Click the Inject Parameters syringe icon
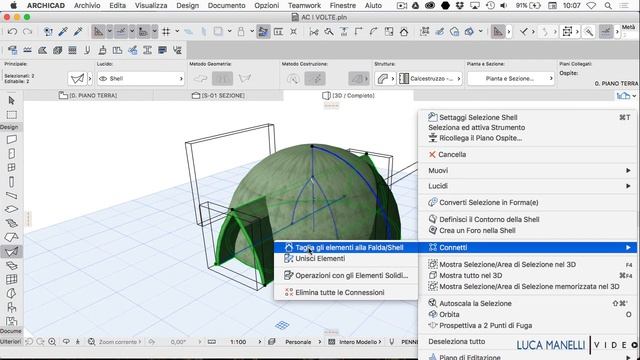 pos(78,31)
